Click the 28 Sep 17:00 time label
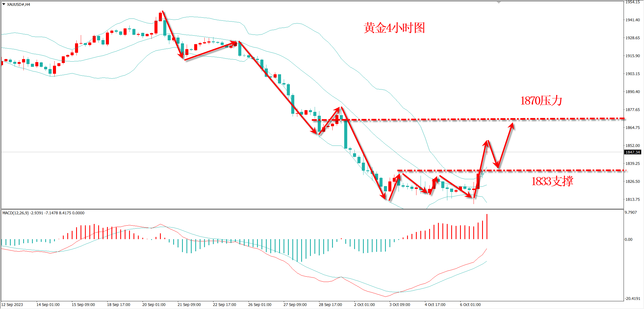644x309 pixels. tap(330, 305)
